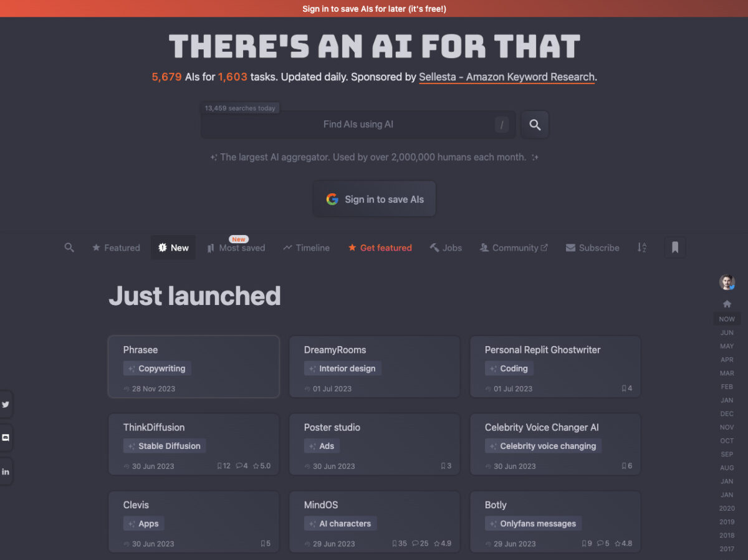Open Twitter share icon on left

(x=6, y=404)
